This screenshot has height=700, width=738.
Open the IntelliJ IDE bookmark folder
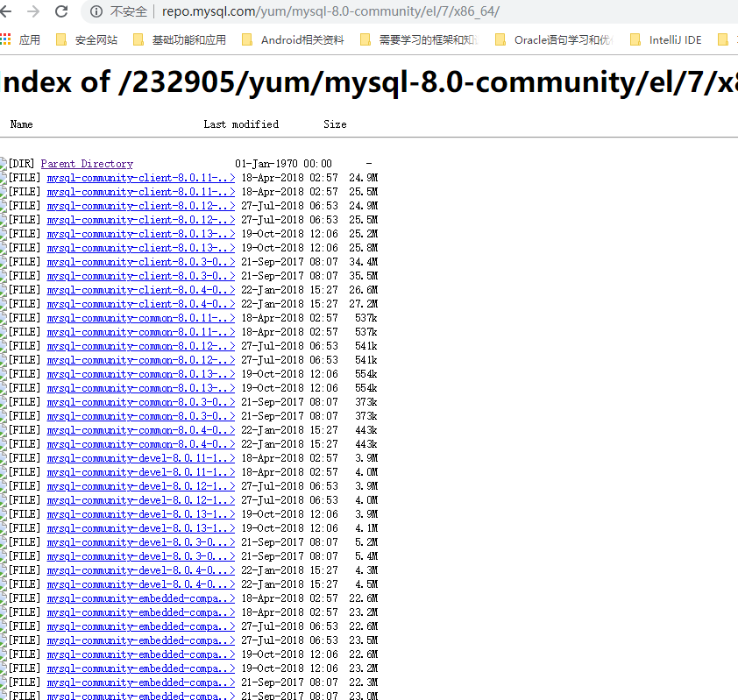click(x=665, y=40)
